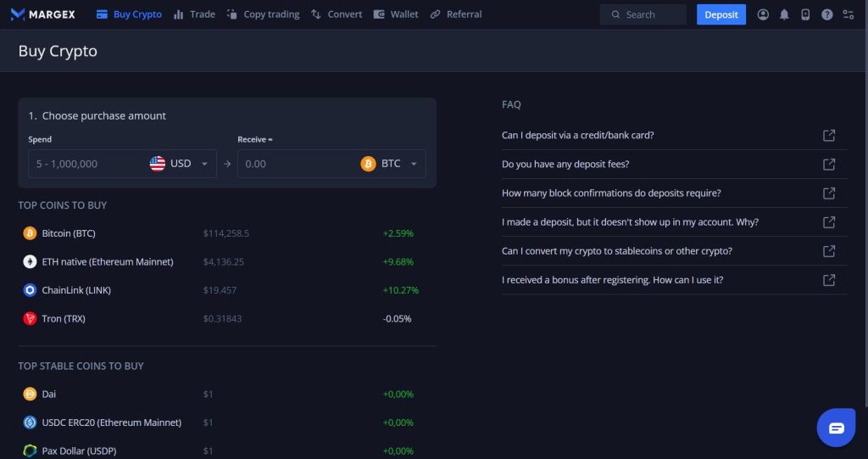Open the user account profile icon
This screenshot has height=459, width=868.
[763, 14]
